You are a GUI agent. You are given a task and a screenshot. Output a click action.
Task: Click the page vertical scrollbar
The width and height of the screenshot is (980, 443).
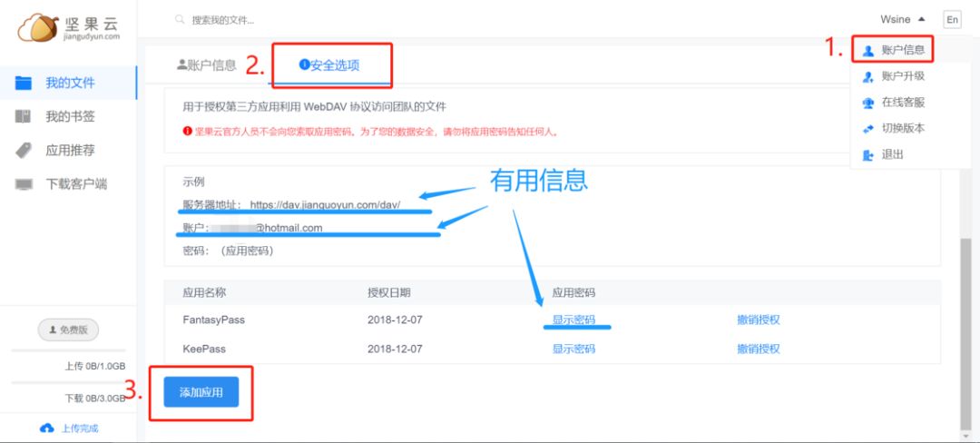[966, 334]
